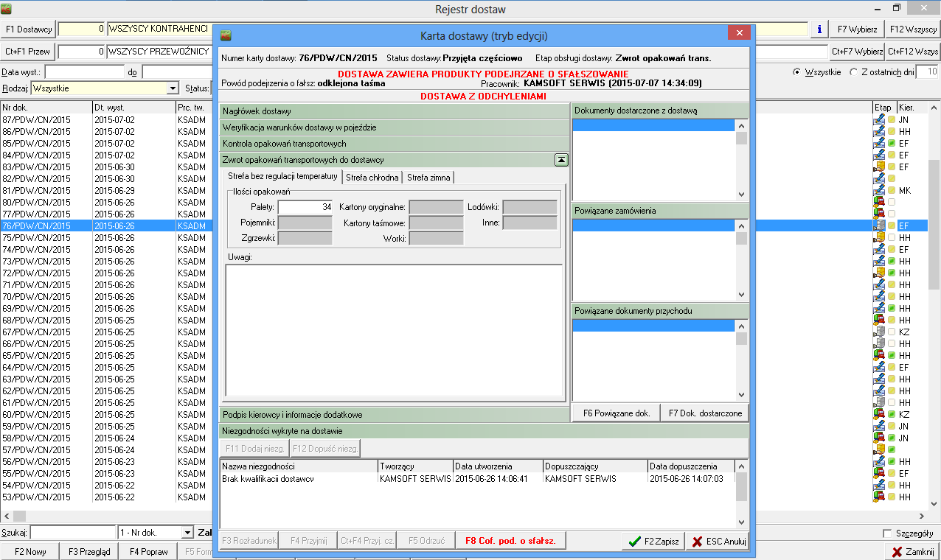Click the F8 Cof. pod. o sfałsz. button
The image size is (941, 560).
point(510,541)
